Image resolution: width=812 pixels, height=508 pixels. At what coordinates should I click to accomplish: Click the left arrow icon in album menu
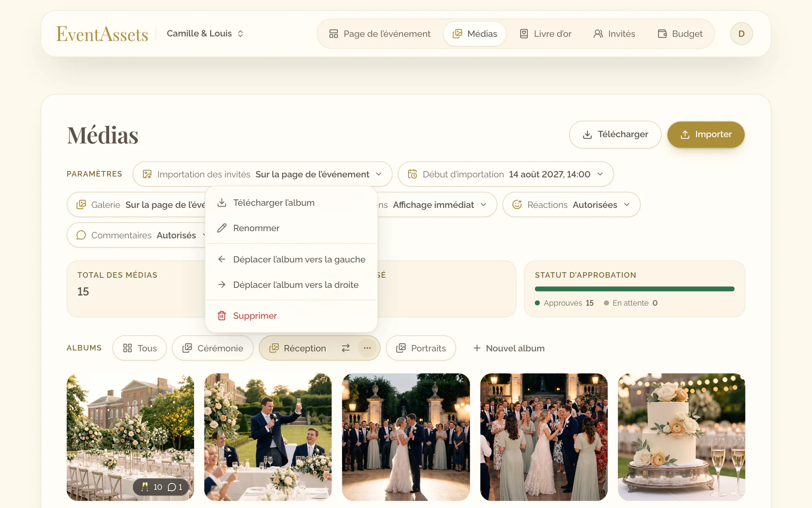tap(222, 259)
